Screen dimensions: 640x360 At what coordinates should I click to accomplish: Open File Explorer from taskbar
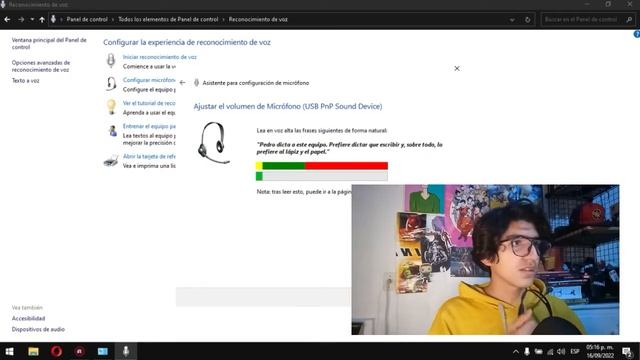(x=33, y=351)
